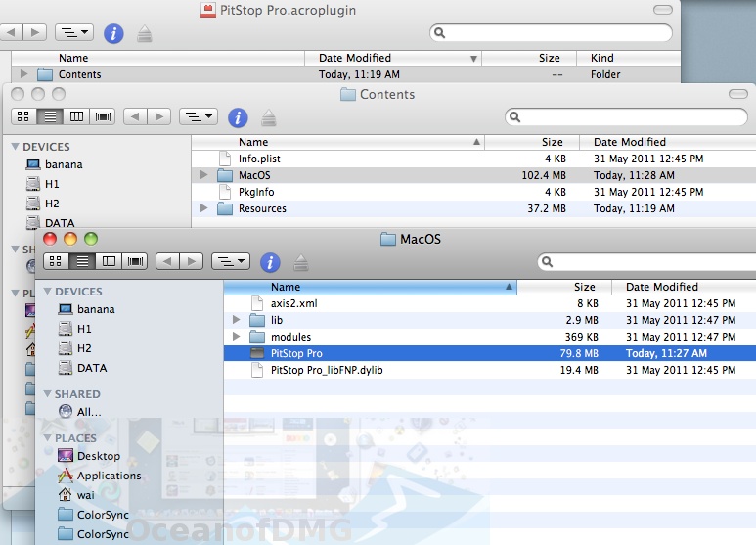756x545 pixels.
Task: Select Resources folder icon in Contents window
Action: click(x=225, y=208)
